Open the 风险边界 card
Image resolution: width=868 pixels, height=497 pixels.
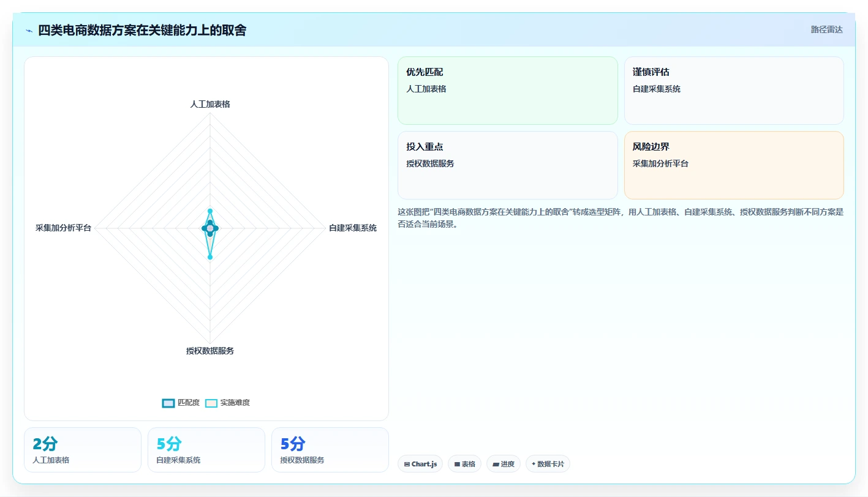tap(734, 165)
